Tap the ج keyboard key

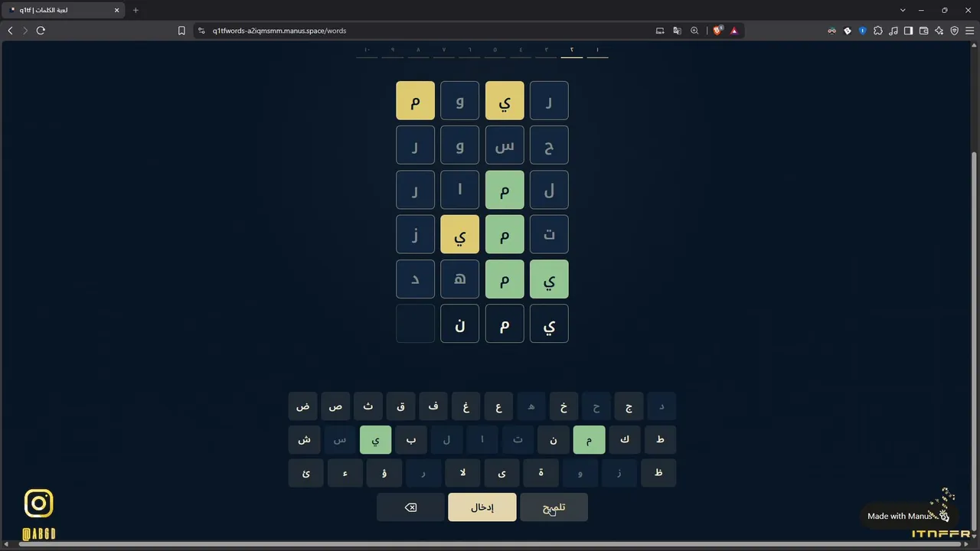click(629, 406)
